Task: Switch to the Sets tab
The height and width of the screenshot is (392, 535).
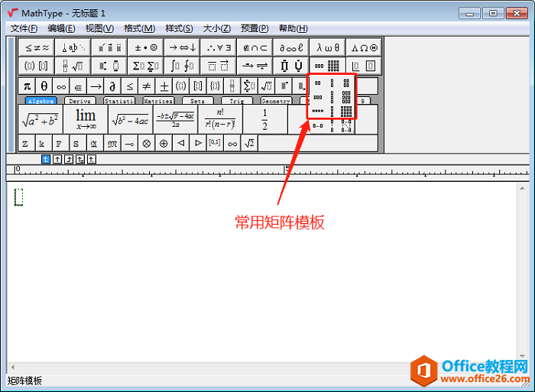Action: [x=197, y=101]
